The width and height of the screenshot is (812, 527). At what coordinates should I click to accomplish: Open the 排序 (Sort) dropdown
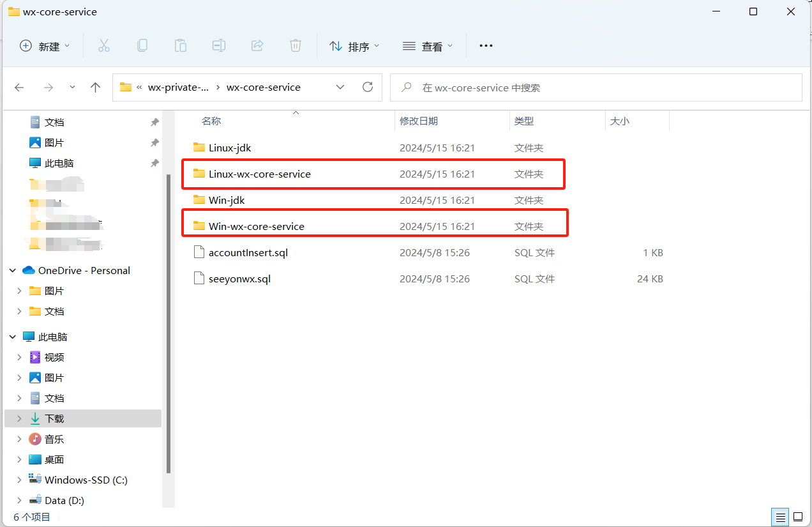[354, 46]
